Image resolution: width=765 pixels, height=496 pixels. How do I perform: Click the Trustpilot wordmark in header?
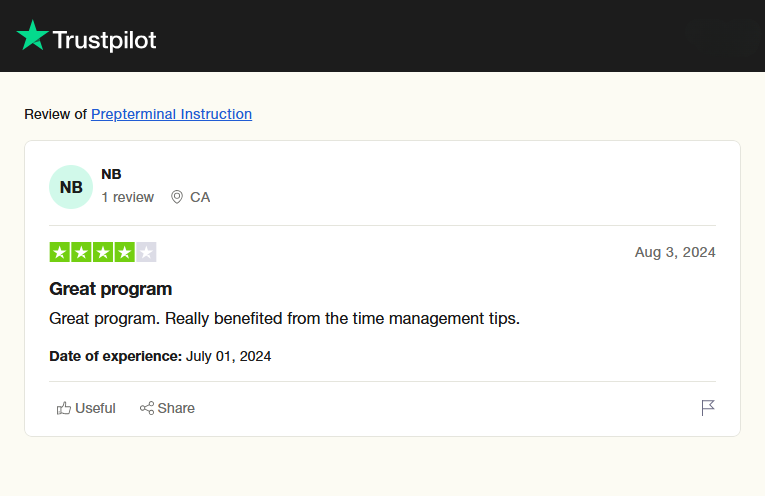tap(104, 40)
